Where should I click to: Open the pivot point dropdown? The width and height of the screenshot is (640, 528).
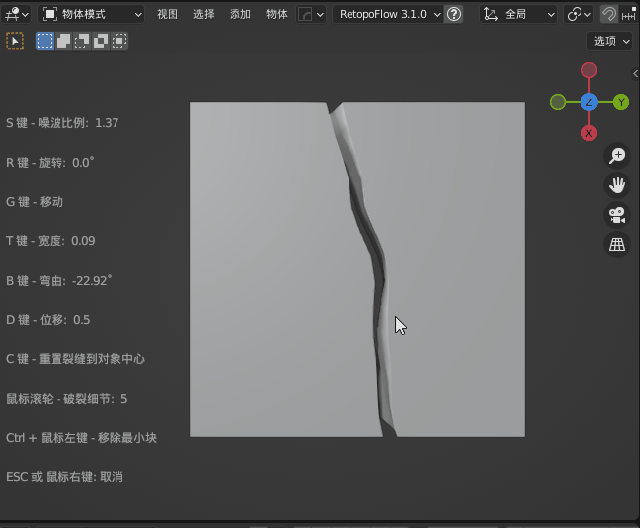578,15
